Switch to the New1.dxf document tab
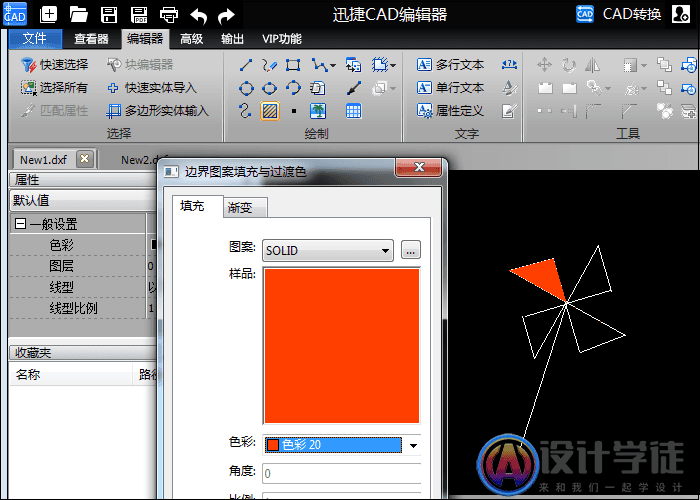 [x=43, y=160]
